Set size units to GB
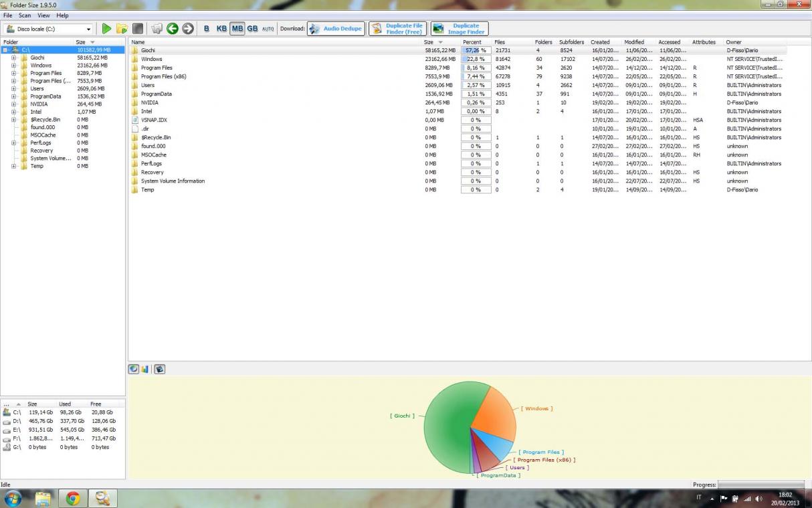The image size is (812, 508). click(x=252, y=29)
